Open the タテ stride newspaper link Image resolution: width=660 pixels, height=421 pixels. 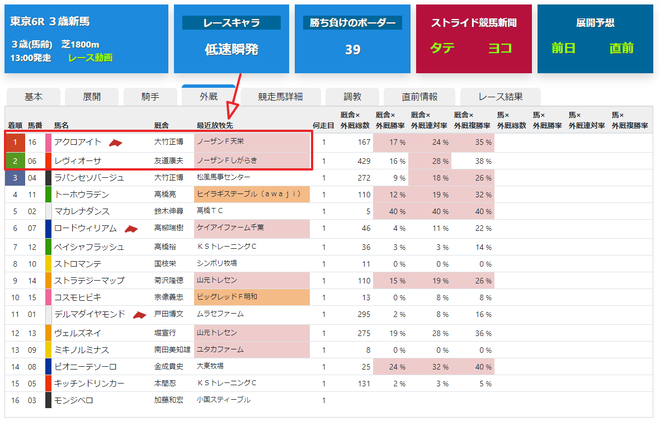point(442,48)
